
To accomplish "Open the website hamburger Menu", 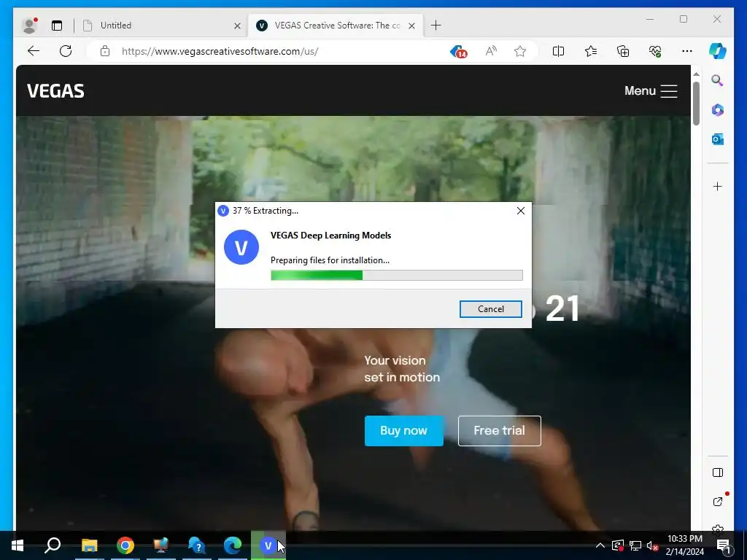I will (651, 90).
